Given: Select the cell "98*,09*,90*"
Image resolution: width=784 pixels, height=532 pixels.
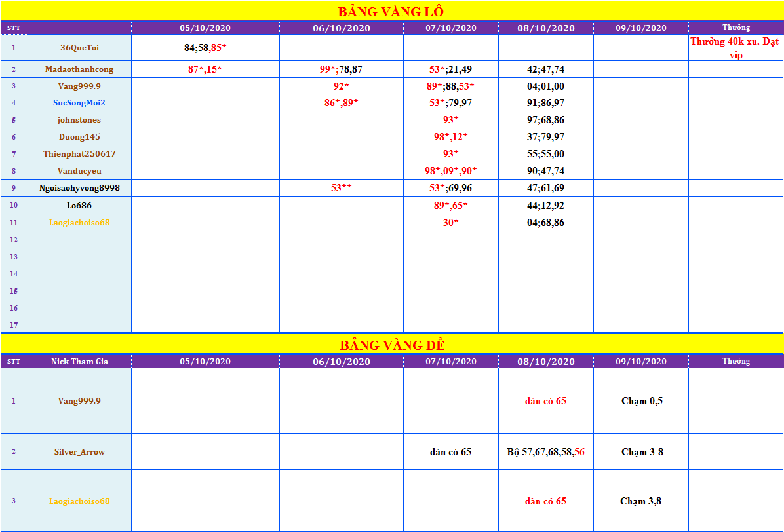Looking at the screenshot, I should pyautogui.click(x=451, y=171).
